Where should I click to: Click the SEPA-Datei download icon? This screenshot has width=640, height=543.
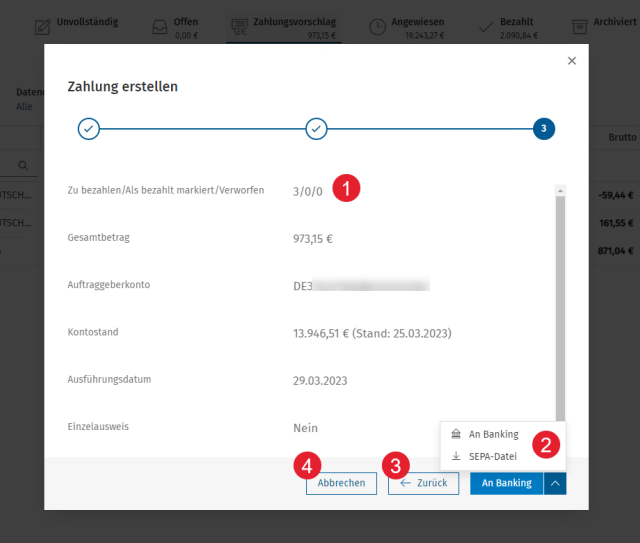coord(456,456)
